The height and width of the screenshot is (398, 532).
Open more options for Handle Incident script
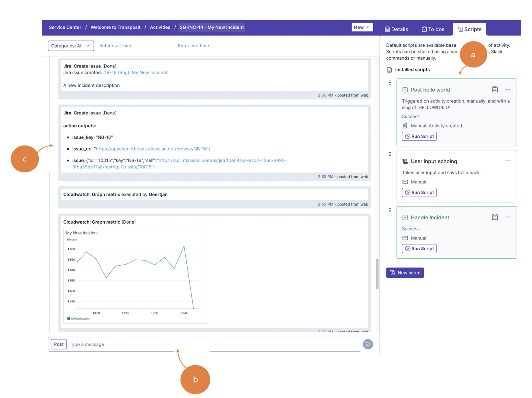pyautogui.click(x=508, y=217)
